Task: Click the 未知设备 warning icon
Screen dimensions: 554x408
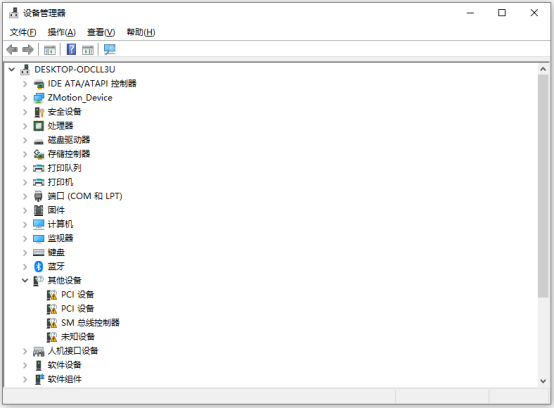Action: (52, 337)
